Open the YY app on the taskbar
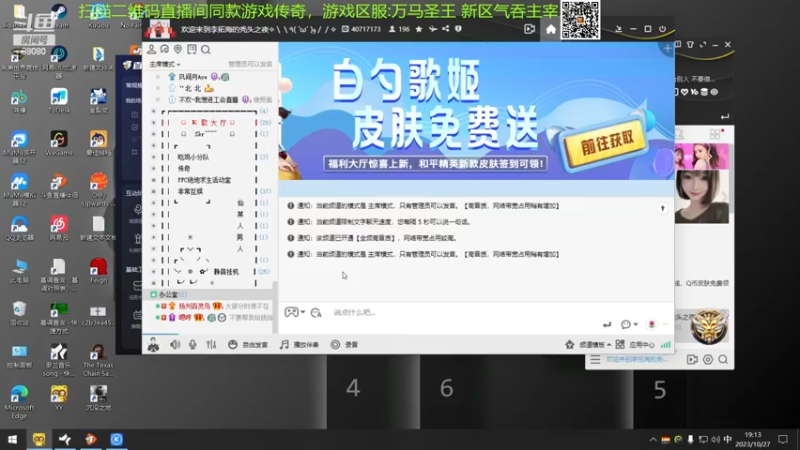Screen dimensions: 800x450 pos(39,439)
